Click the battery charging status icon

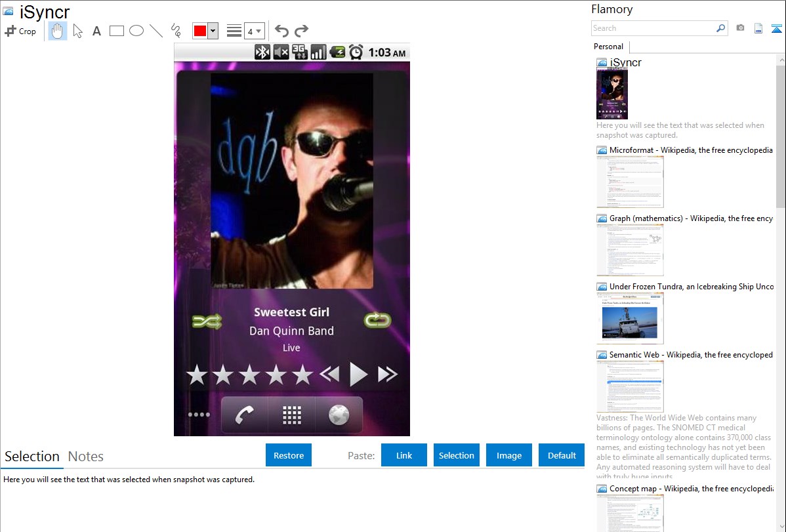(x=337, y=52)
